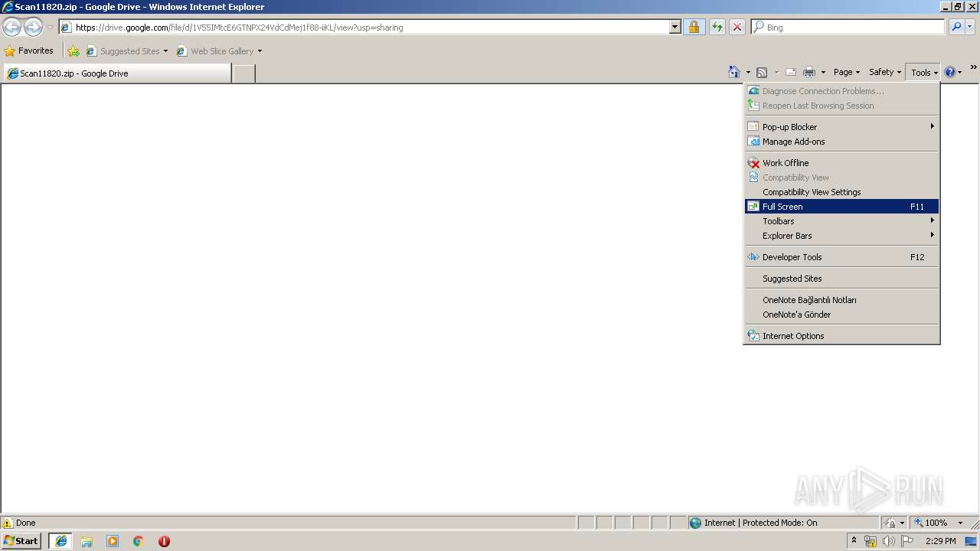Click the Print icon
980x551 pixels.
click(x=809, y=72)
